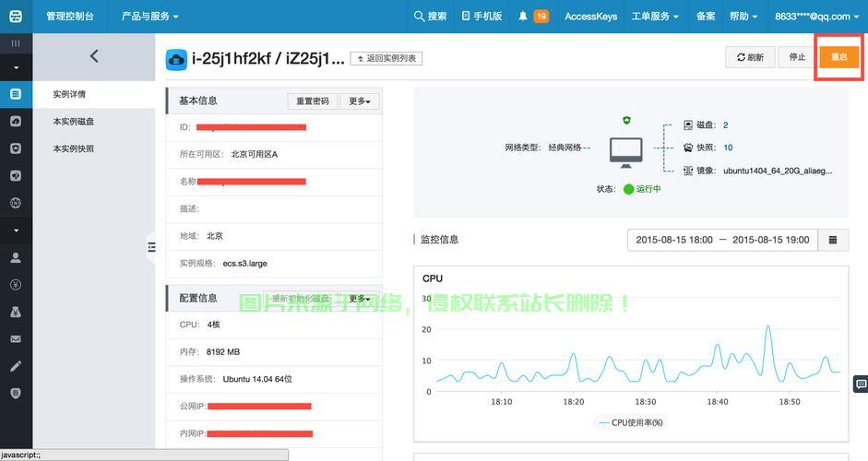Click the Aliyun logo in the top-left corner
The image size is (868, 461).
pyautogui.click(x=16, y=16)
